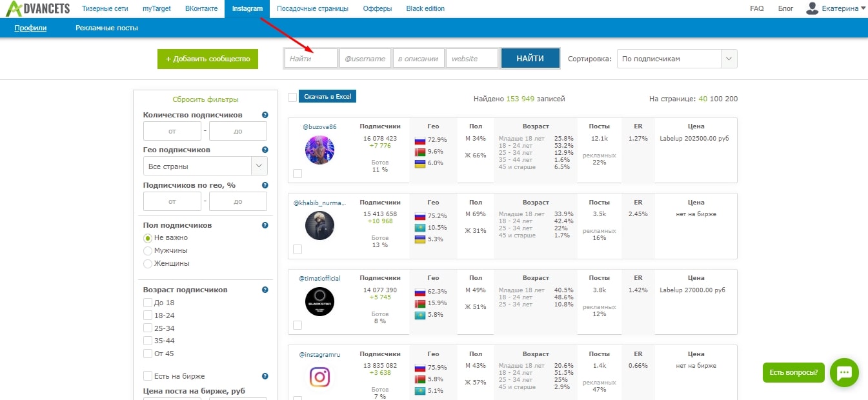Click the khabib_nurma profile avatar

(x=319, y=225)
